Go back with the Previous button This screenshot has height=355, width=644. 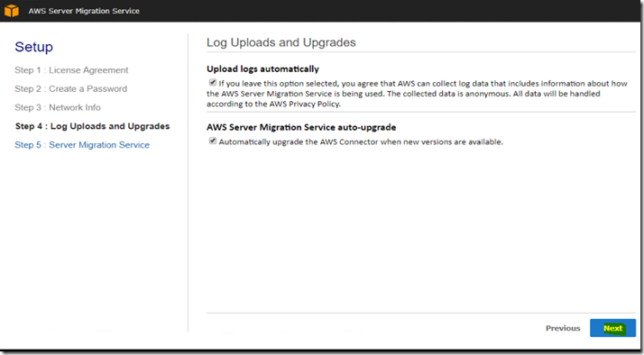point(563,328)
